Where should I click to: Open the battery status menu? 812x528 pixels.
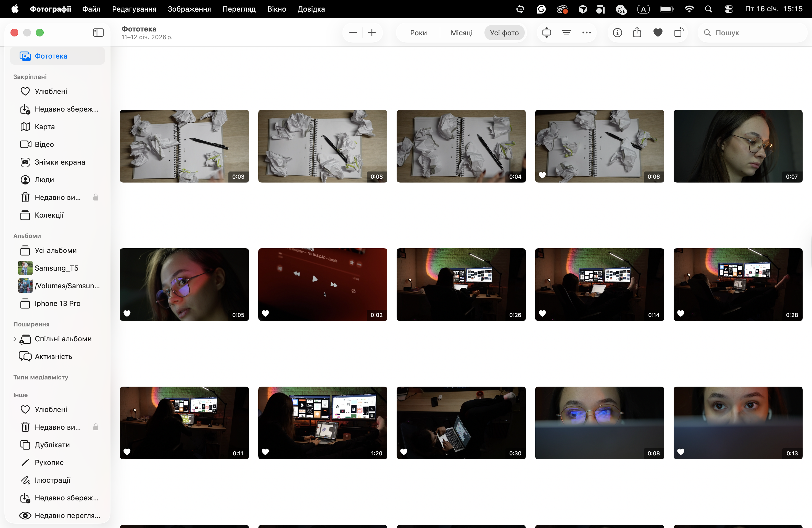tap(667, 9)
